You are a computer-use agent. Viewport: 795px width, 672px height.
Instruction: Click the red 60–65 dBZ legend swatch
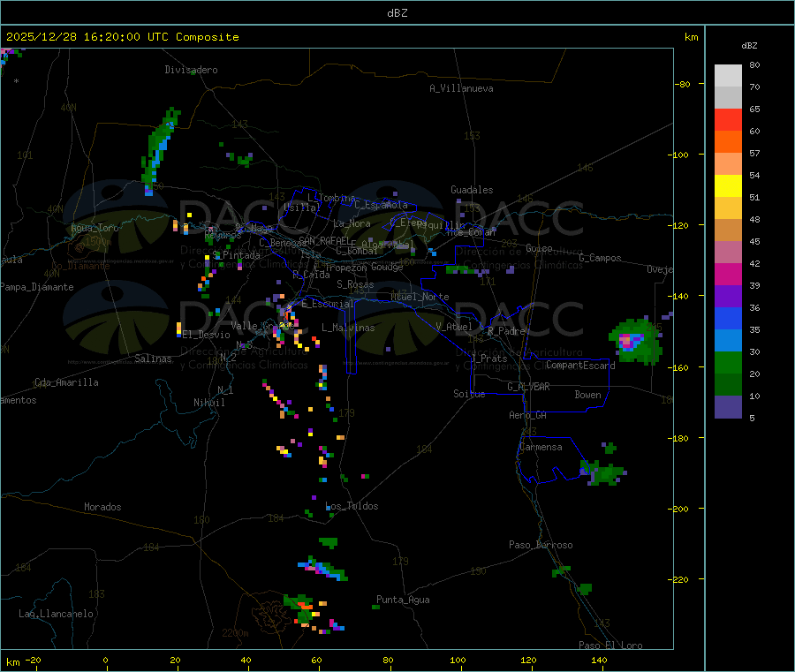[x=728, y=119]
